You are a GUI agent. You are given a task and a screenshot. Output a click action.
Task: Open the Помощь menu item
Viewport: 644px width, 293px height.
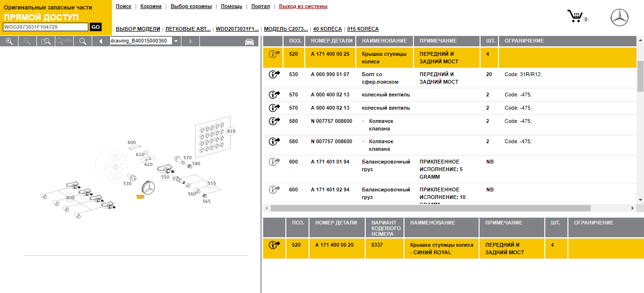pos(232,6)
